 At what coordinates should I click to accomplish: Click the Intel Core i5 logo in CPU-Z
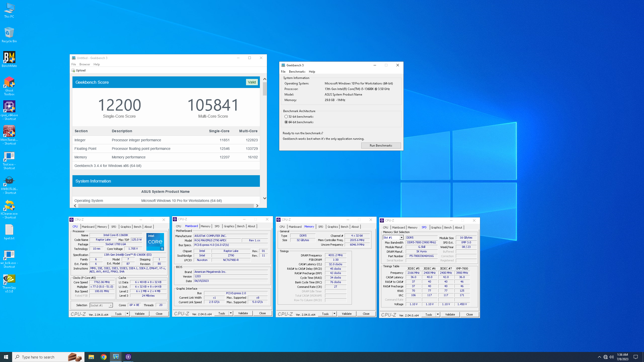[155, 242]
